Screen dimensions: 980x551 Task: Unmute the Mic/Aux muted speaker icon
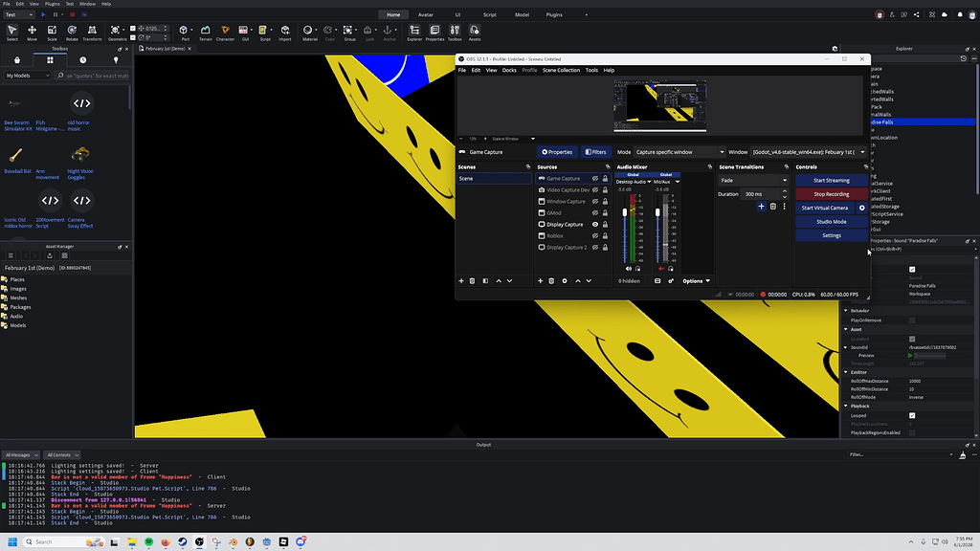point(661,269)
